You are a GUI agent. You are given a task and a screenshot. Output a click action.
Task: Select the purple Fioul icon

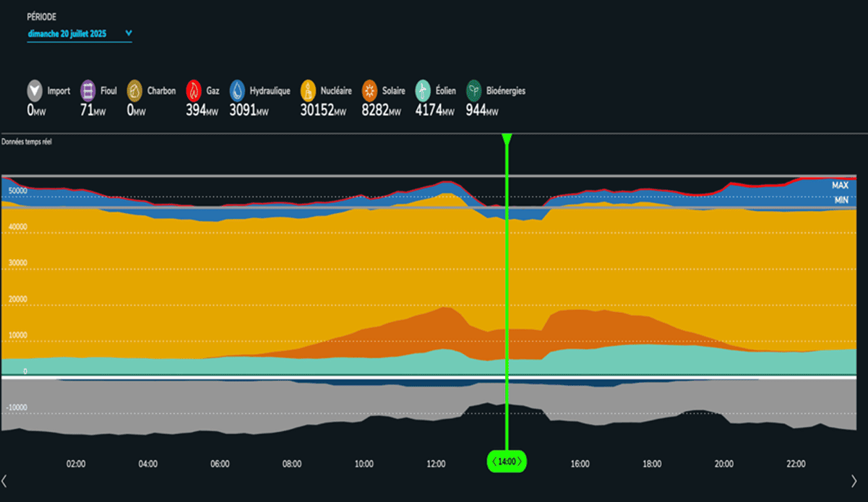pyautogui.click(x=88, y=91)
